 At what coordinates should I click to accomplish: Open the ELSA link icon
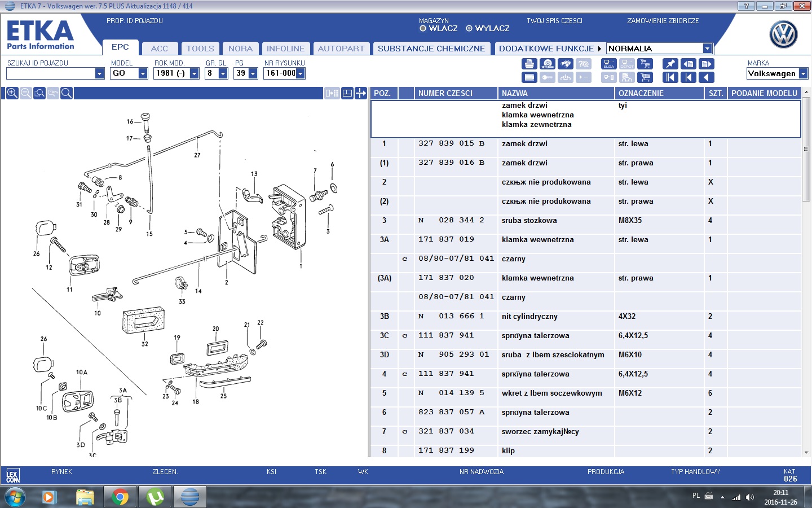[609, 64]
